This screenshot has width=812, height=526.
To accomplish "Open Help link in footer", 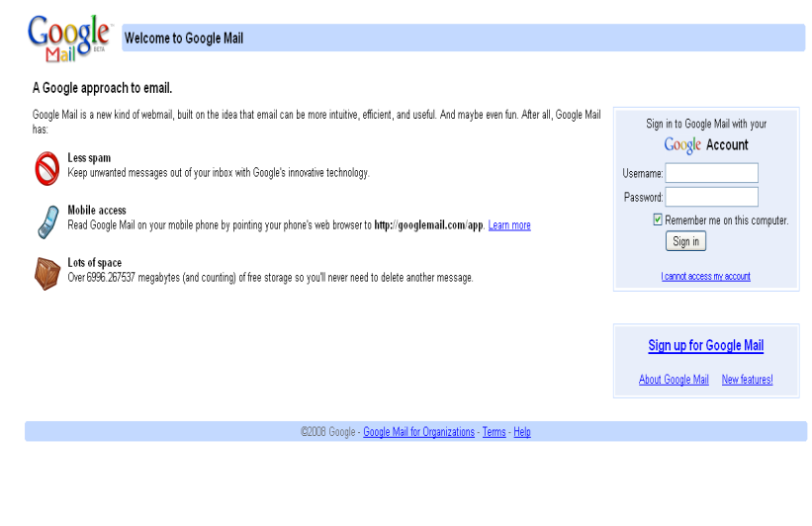I will [x=522, y=432].
